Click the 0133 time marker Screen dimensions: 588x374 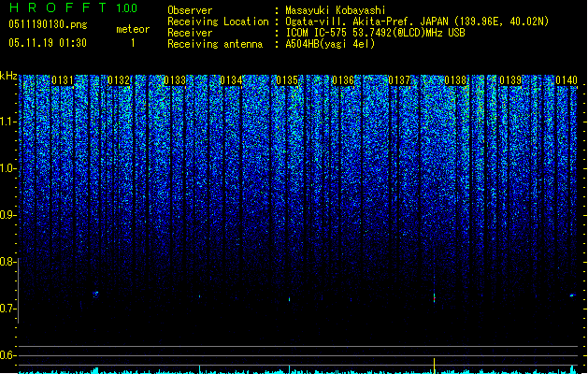pos(175,80)
